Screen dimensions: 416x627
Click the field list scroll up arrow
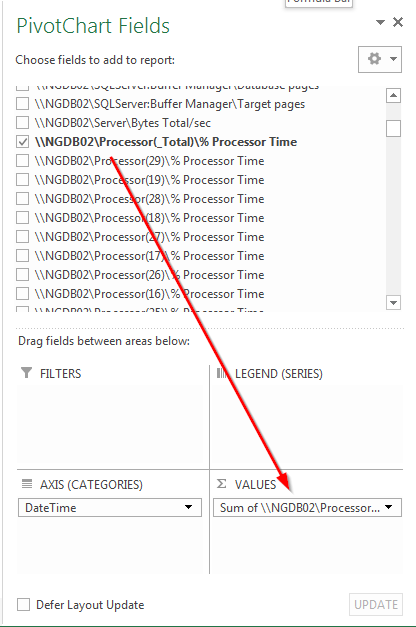393,95
